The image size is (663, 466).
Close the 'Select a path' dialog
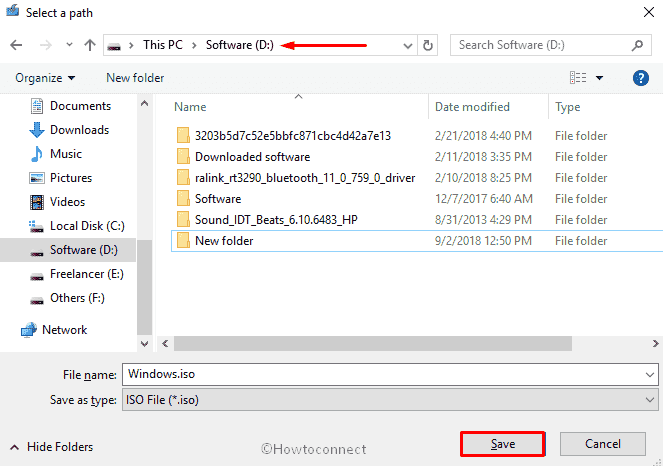click(x=649, y=12)
